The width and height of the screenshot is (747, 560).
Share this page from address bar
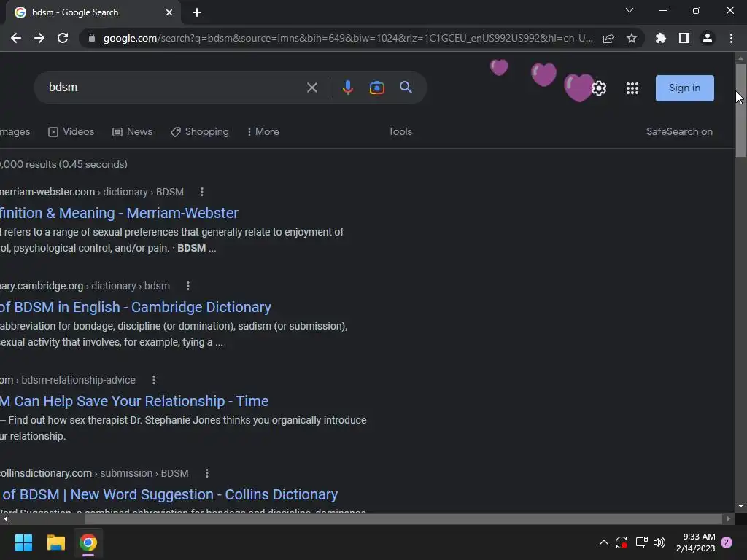pos(608,38)
